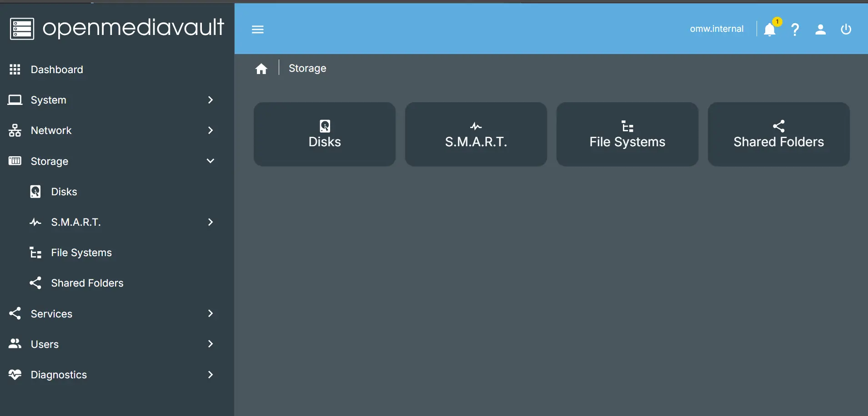This screenshot has height=416, width=868.
Task: Expand the Services menu chevron
Action: click(x=210, y=313)
